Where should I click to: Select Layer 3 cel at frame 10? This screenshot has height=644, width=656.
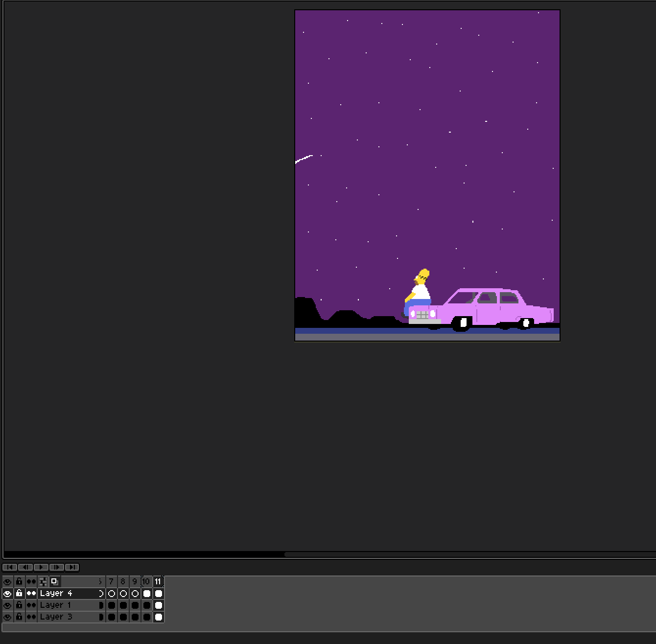(147, 617)
